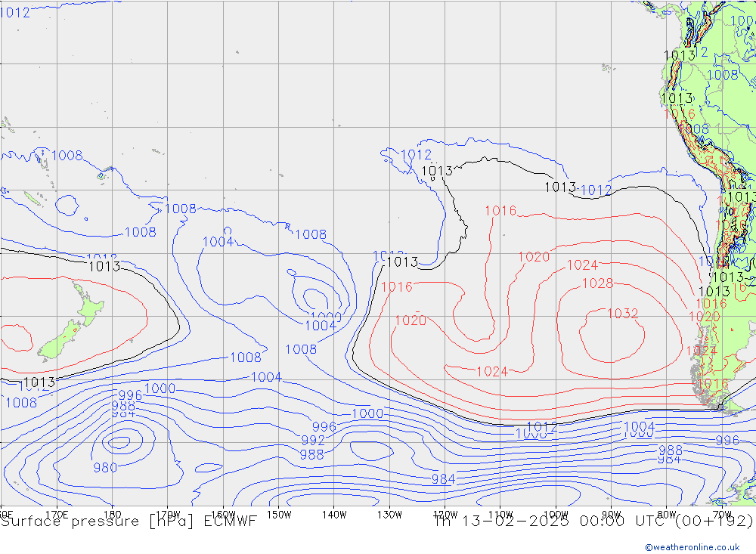This screenshot has height=554, width=756.
Task: Click the 90W longitude label
Action: (612, 515)
